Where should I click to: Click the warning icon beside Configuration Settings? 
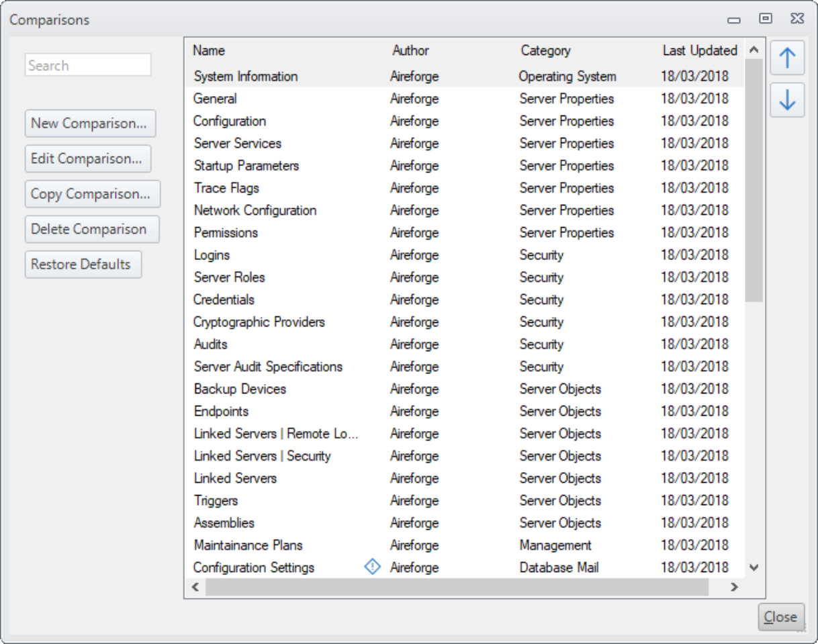click(x=373, y=567)
